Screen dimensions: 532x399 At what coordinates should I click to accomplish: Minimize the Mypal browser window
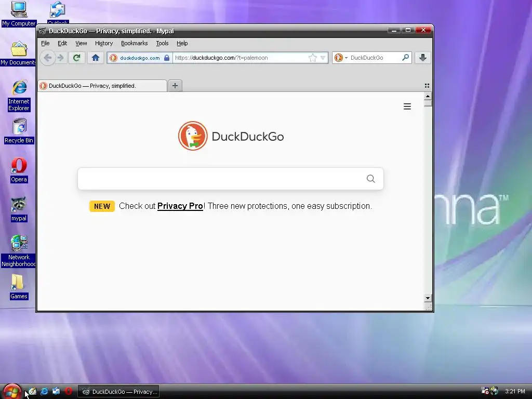(x=394, y=30)
